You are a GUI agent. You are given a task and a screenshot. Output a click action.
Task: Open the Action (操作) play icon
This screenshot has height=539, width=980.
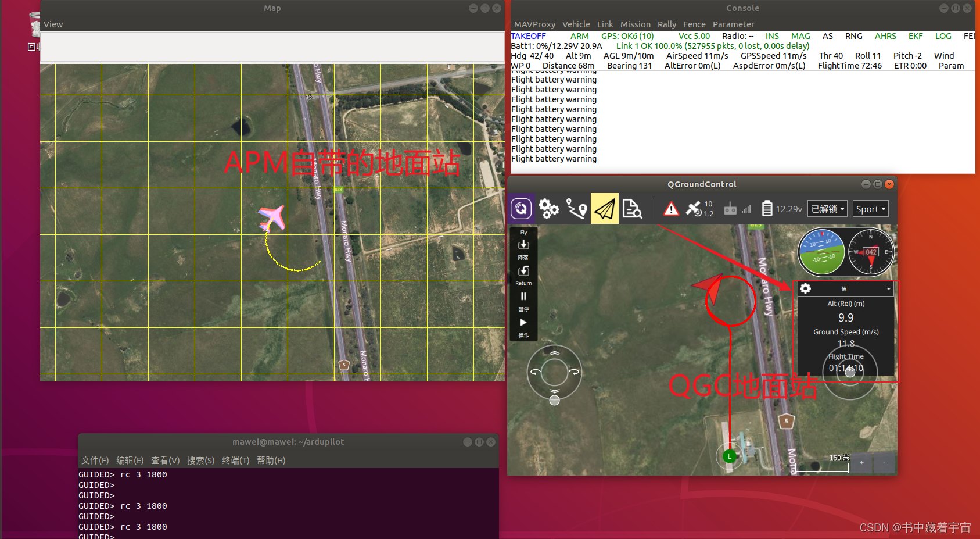[523, 323]
